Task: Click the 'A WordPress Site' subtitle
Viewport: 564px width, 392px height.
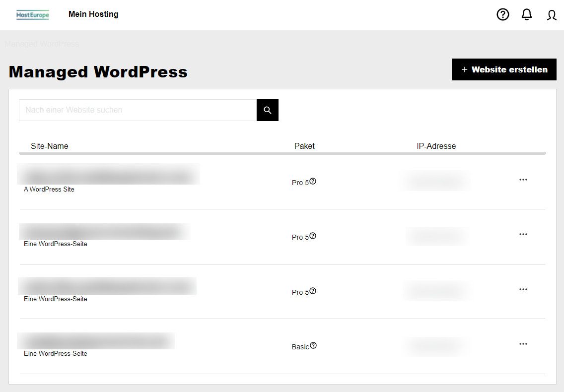Action: (49, 189)
